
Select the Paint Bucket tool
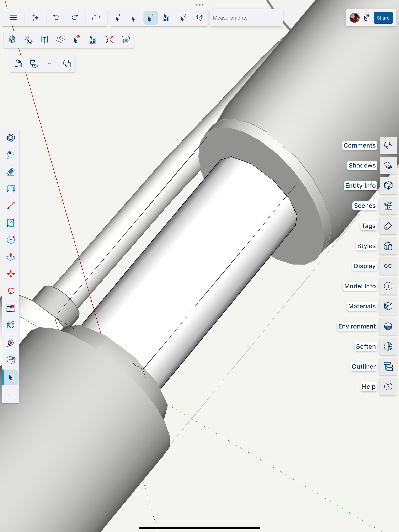[11, 325]
